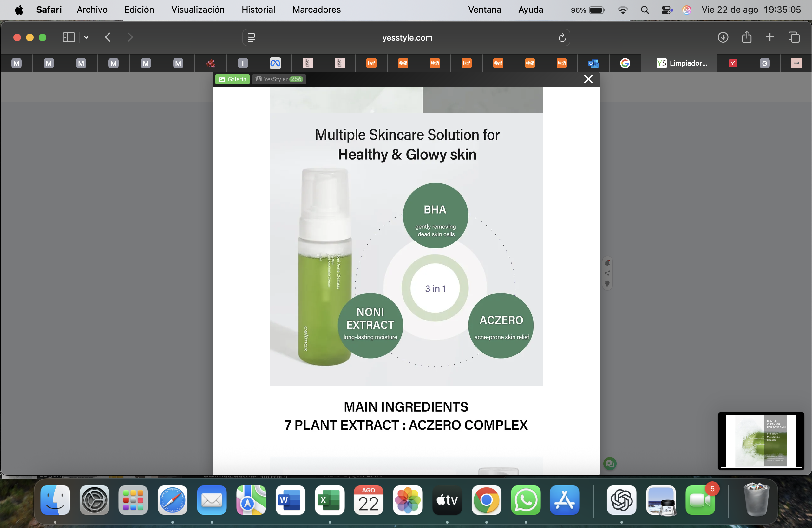The height and width of the screenshot is (528, 812).
Task: Close the gallery overlay with X
Action: click(588, 79)
